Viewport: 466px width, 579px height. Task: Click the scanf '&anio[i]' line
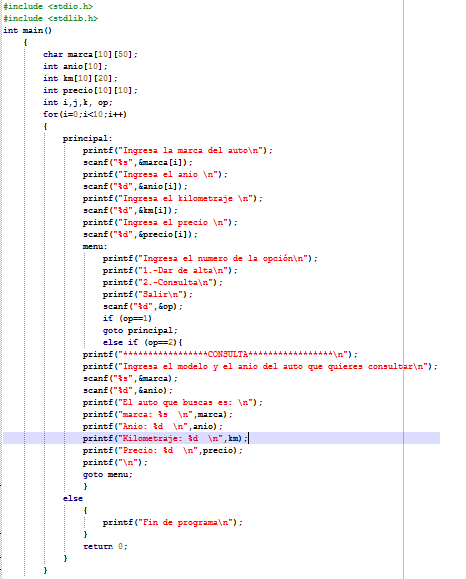pyautogui.click(x=135, y=186)
